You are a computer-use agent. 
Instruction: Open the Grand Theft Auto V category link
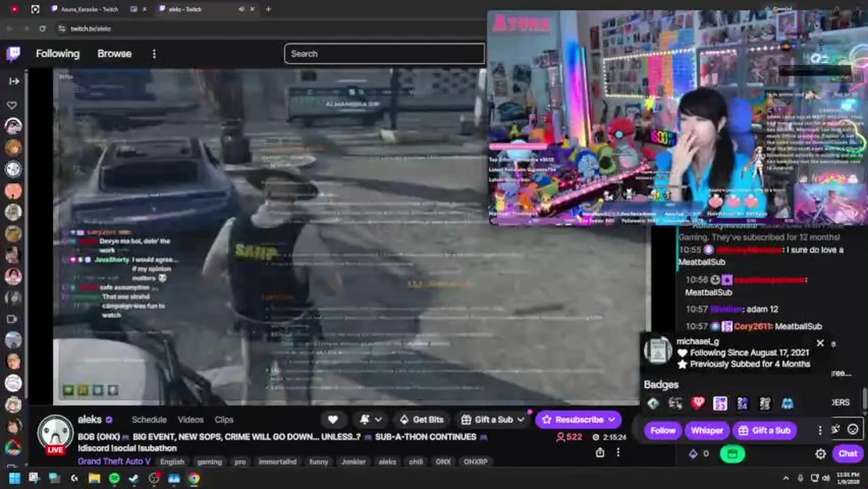114,461
